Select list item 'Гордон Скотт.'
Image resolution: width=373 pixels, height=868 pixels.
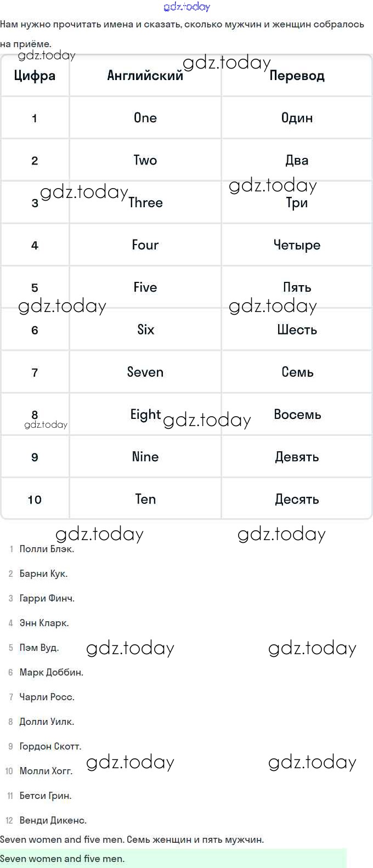pos(50,746)
